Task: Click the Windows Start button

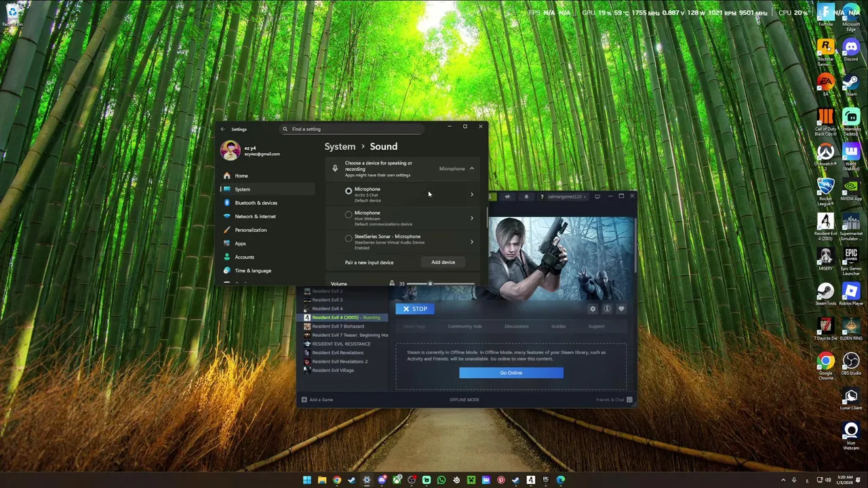Action: (307, 481)
